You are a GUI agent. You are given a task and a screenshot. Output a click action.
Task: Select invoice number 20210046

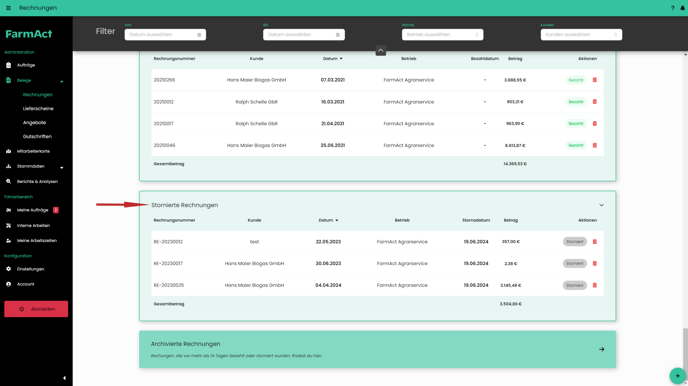click(x=164, y=145)
